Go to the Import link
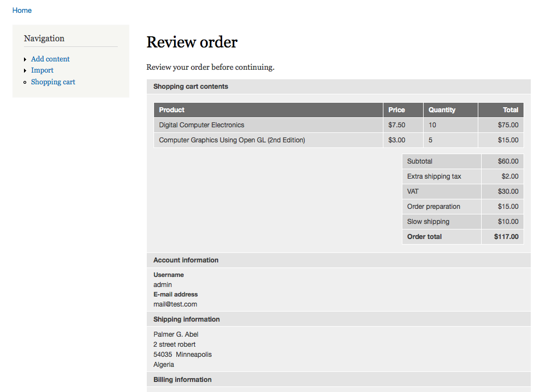Image resolution: width=552 pixels, height=392 pixels. point(42,70)
